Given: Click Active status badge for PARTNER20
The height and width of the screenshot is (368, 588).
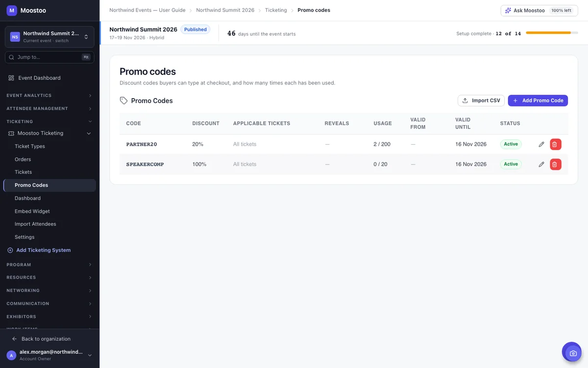Looking at the screenshot, I should [511, 144].
